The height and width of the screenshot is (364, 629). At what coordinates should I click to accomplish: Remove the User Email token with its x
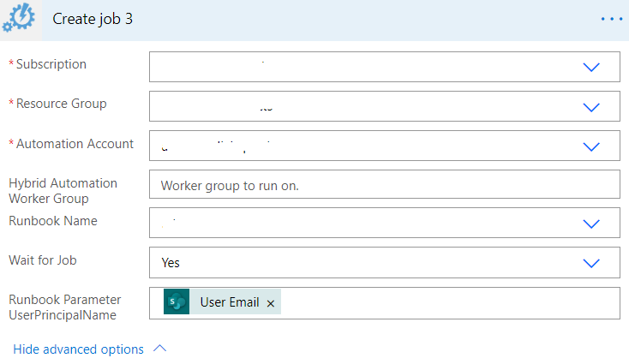tap(271, 303)
